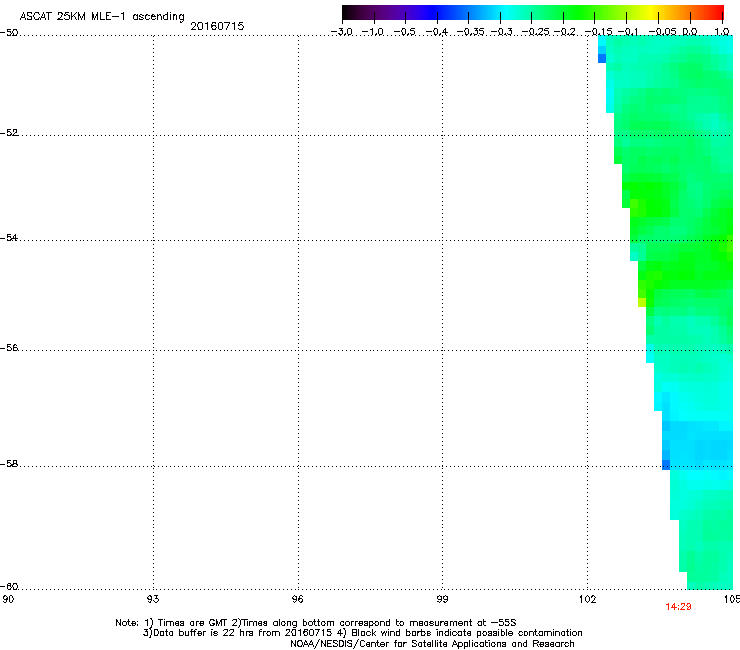The image size is (740, 650).
Task: Click the '-0.3' color scale label
Action: [x=501, y=32]
